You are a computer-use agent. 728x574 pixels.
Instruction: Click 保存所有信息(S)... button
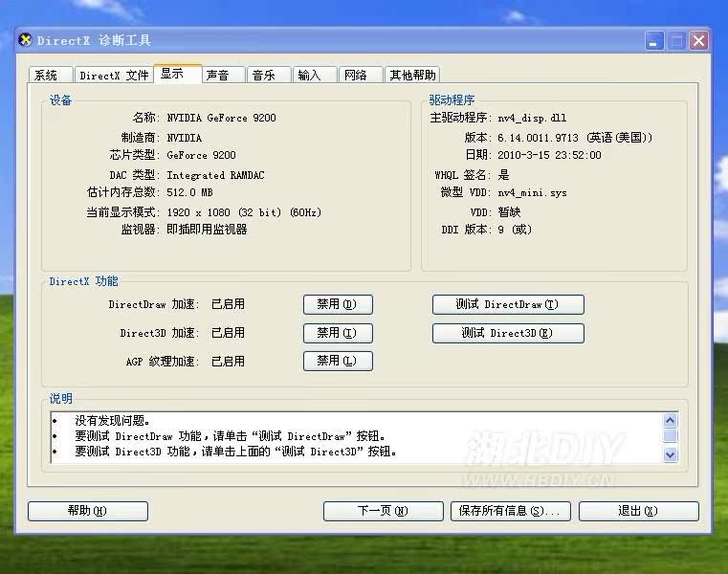510,511
